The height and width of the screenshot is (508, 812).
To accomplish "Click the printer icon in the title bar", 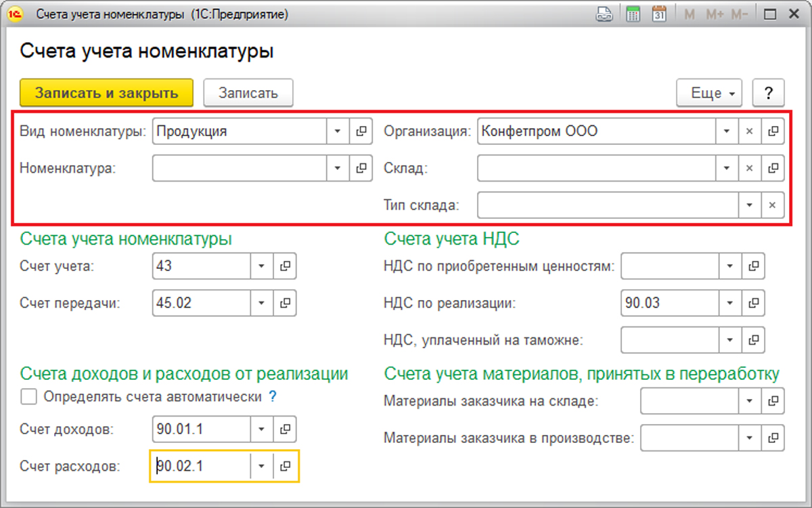I will pyautogui.click(x=604, y=13).
